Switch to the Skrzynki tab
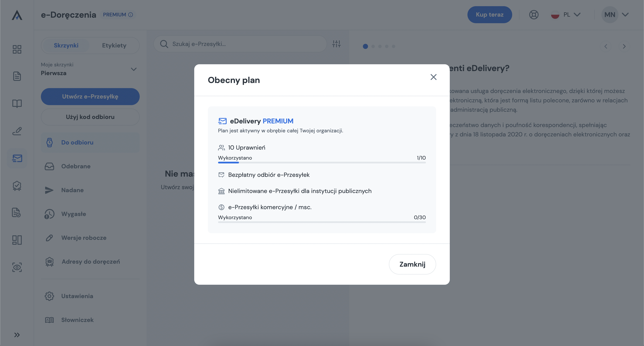 [x=66, y=45]
